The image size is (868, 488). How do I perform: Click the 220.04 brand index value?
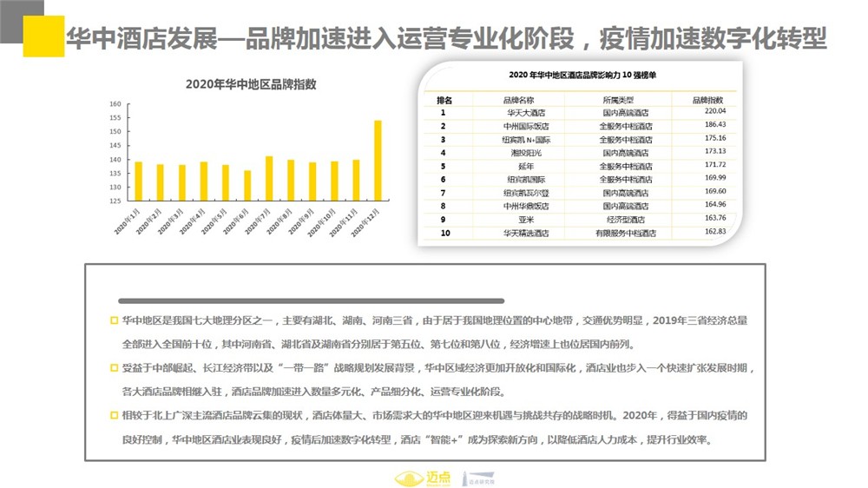click(x=714, y=112)
